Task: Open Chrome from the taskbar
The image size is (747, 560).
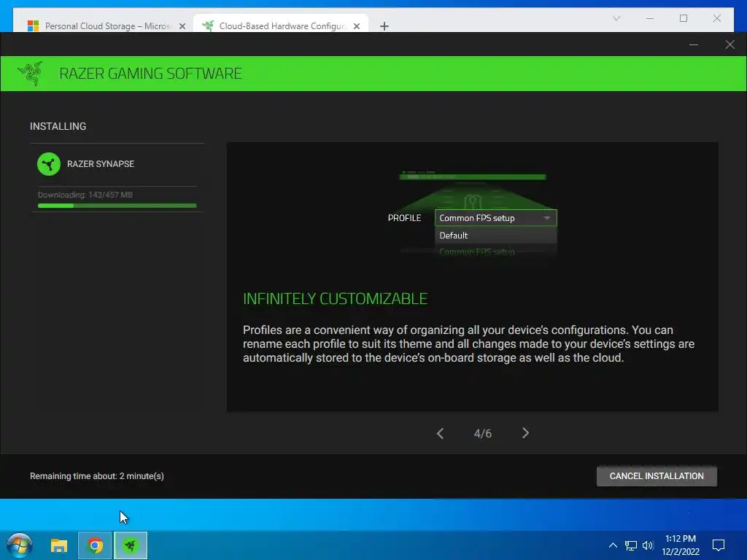Action: coord(95,545)
